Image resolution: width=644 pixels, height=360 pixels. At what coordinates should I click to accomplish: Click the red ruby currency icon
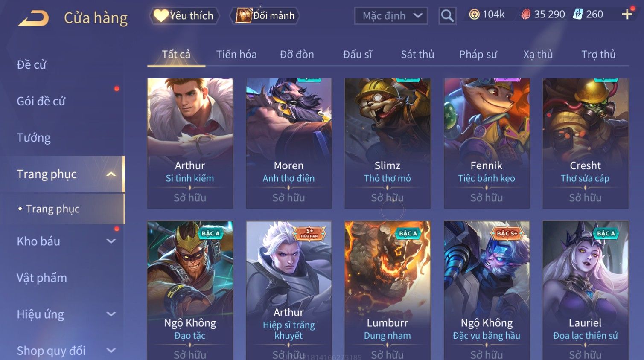(526, 15)
